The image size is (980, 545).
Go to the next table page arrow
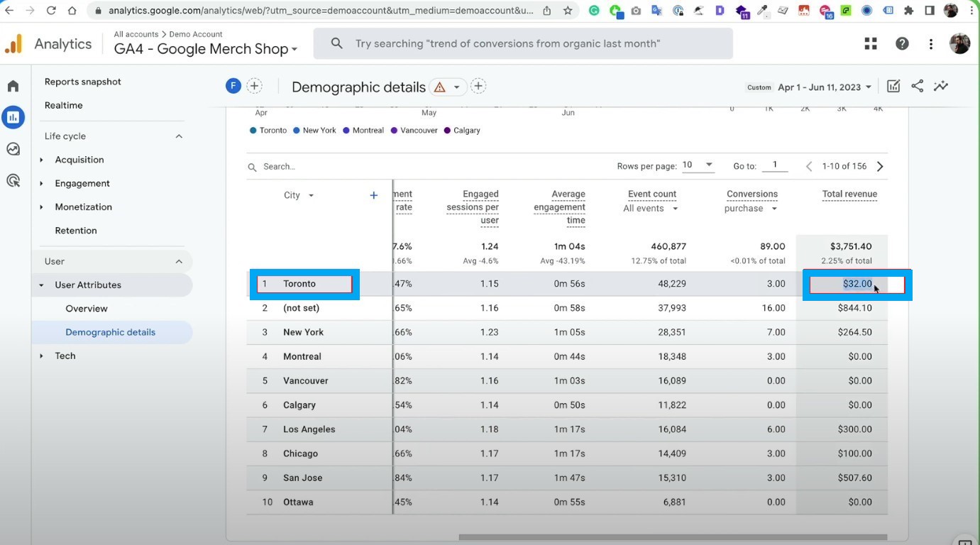click(880, 166)
